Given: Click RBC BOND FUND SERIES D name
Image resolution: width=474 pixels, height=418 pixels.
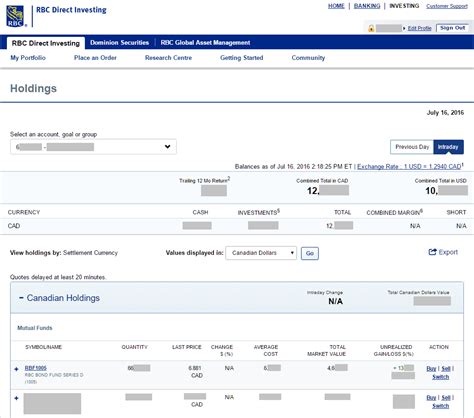Looking at the screenshot, I should tap(54, 375).
